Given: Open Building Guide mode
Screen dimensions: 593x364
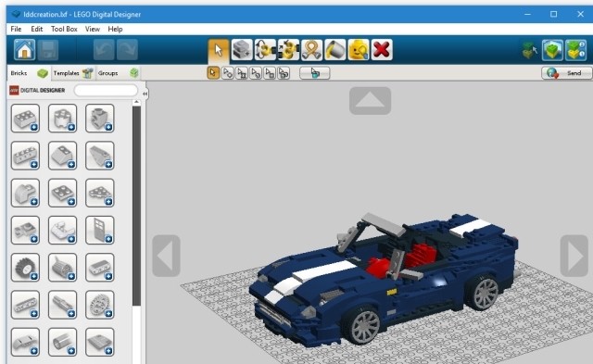Looking at the screenshot, I should [x=576, y=50].
